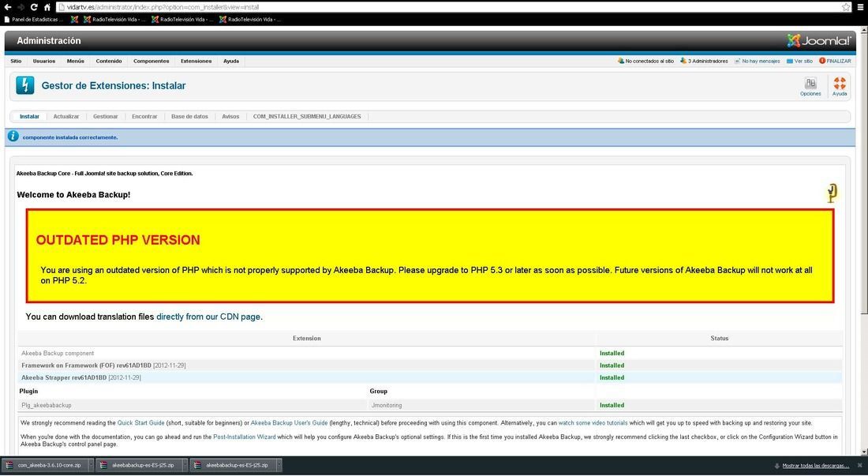Click the lightning install icon beside the title
Screen dimensions: 868x476
(x=25, y=85)
